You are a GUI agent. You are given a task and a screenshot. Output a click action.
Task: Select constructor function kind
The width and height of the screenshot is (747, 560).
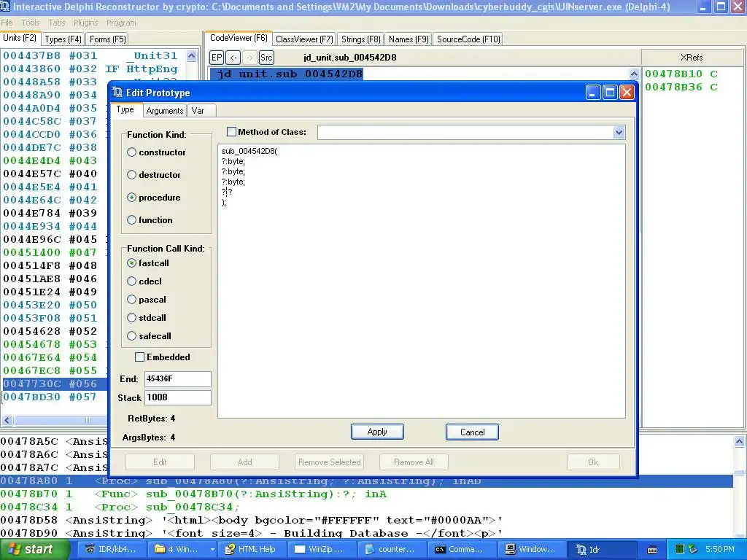131,152
